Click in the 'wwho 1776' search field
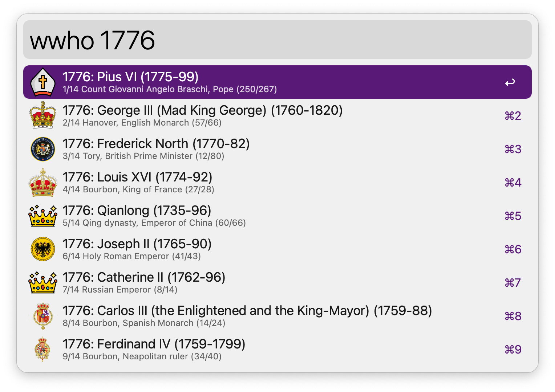 [x=277, y=40]
